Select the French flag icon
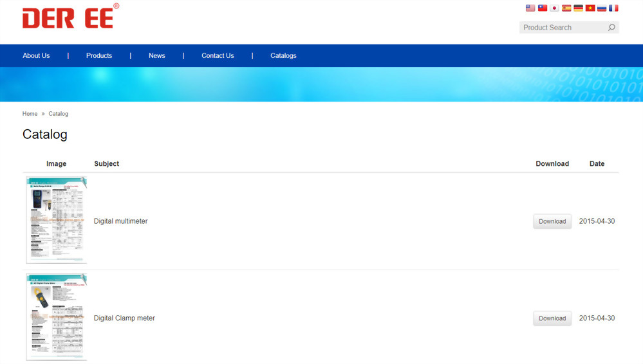The width and height of the screenshot is (643, 364). (x=613, y=8)
